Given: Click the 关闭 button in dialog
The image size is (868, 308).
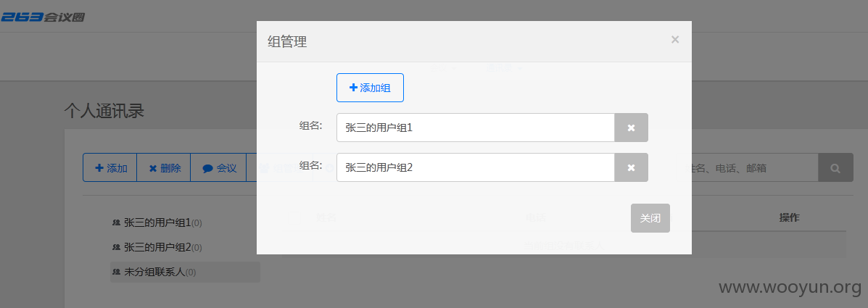Looking at the screenshot, I should [650, 218].
